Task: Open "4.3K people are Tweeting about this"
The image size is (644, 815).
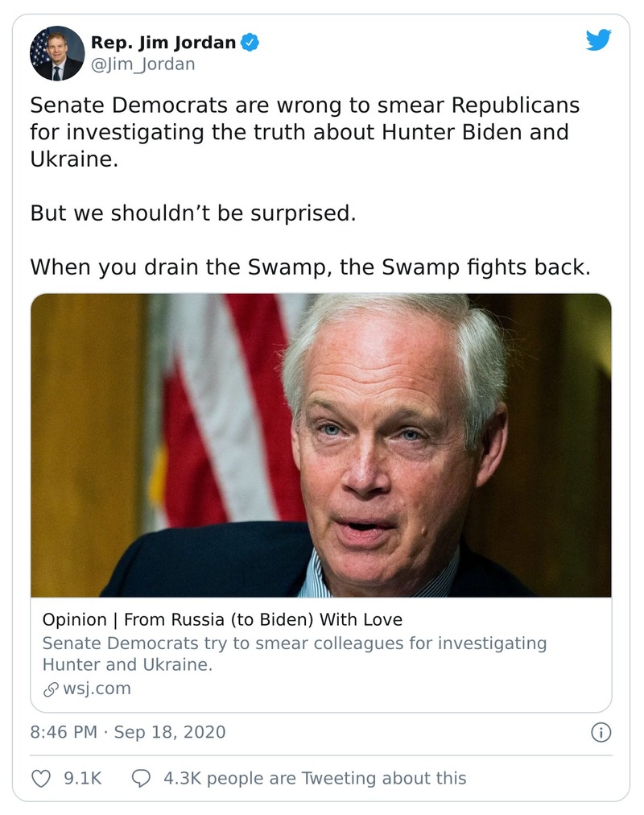Action: 314,778
